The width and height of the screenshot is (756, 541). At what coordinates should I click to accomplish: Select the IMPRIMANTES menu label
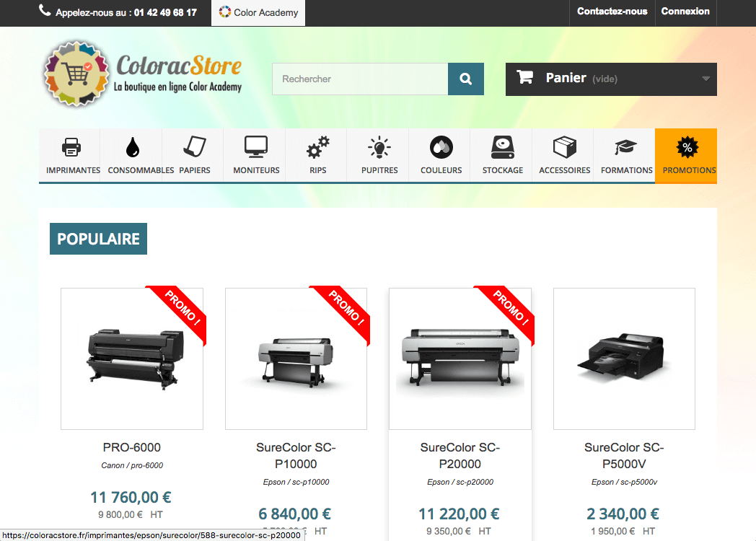click(74, 170)
